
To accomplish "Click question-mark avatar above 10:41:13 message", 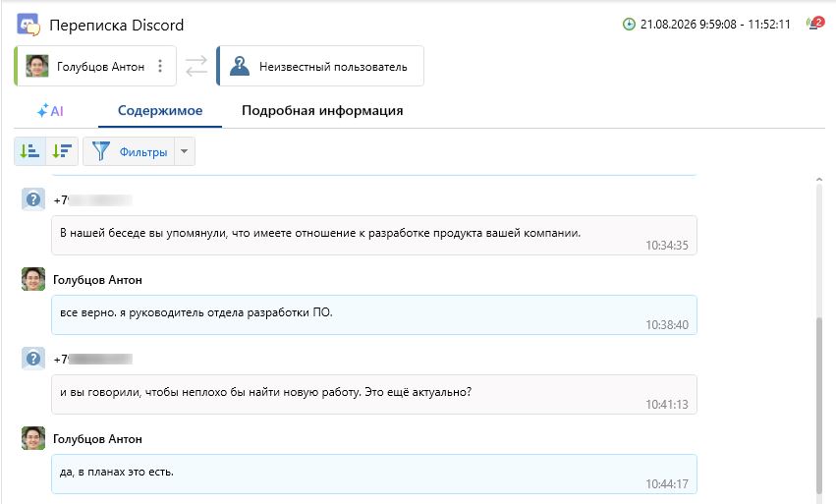I will (x=33, y=359).
